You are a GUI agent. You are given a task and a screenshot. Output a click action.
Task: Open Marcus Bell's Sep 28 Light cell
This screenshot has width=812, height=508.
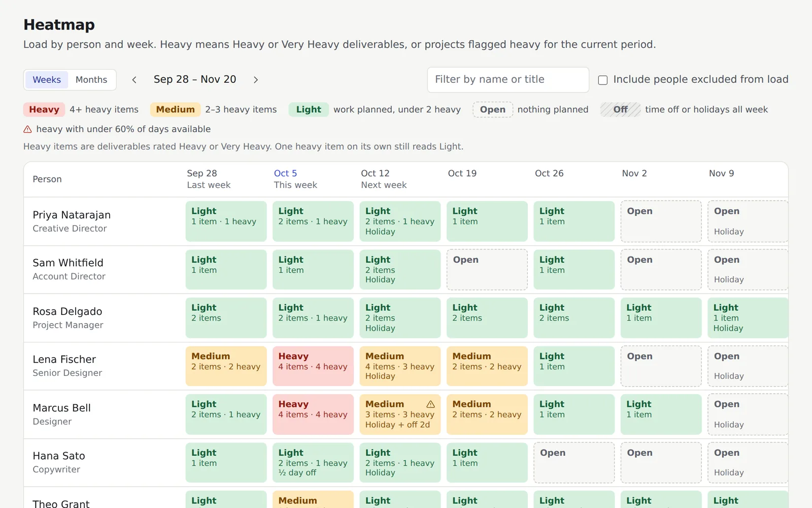point(226,415)
